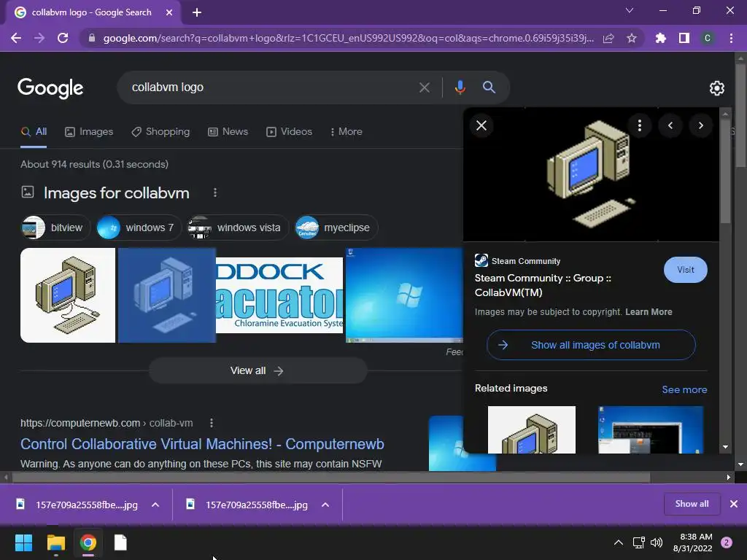The height and width of the screenshot is (560, 747).
Task: Switch to the Videos tab
Action: pos(289,132)
